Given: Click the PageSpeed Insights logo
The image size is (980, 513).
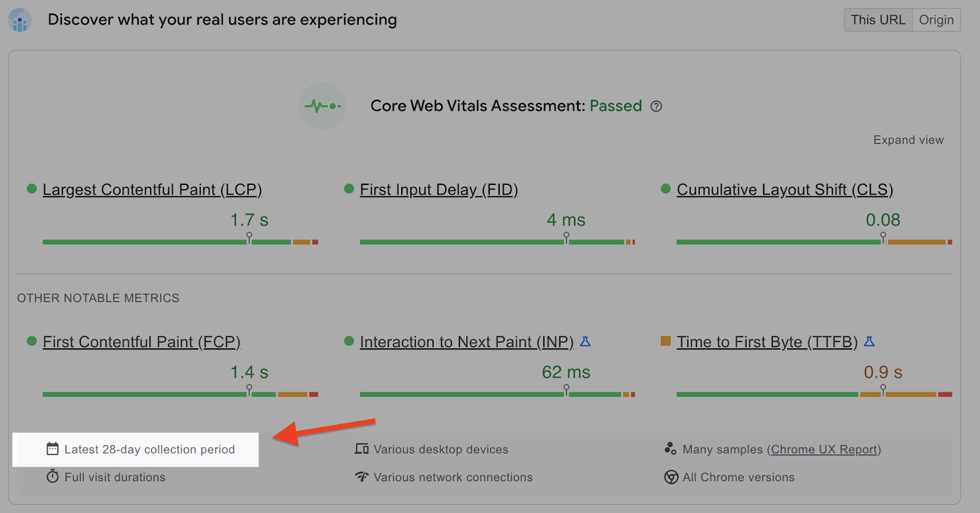Looking at the screenshot, I should click(19, 20).
